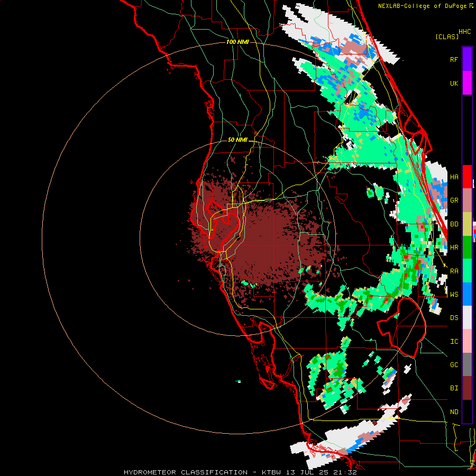Click the DS white legend swatch
Screen dimensions: 476x476
pos(467,317)
